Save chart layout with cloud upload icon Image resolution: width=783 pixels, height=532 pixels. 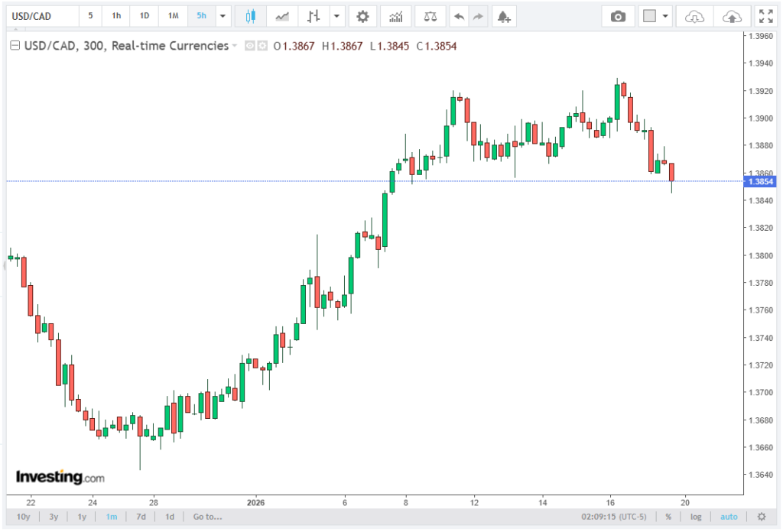[732, 16]
